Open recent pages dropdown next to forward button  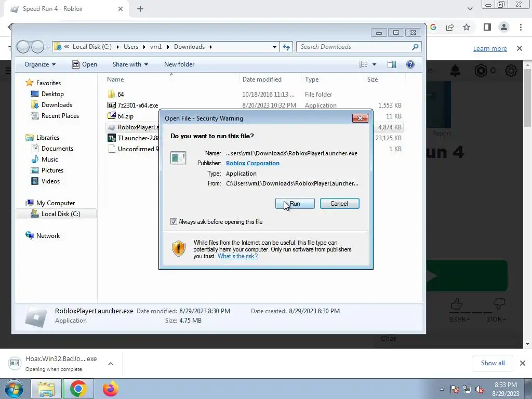coord(48,47)
